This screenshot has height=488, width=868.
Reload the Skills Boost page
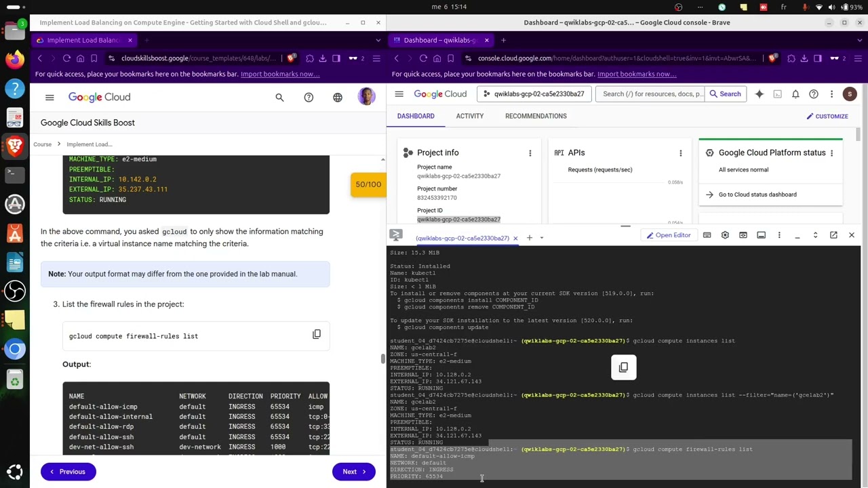click(x=66, y=58)
